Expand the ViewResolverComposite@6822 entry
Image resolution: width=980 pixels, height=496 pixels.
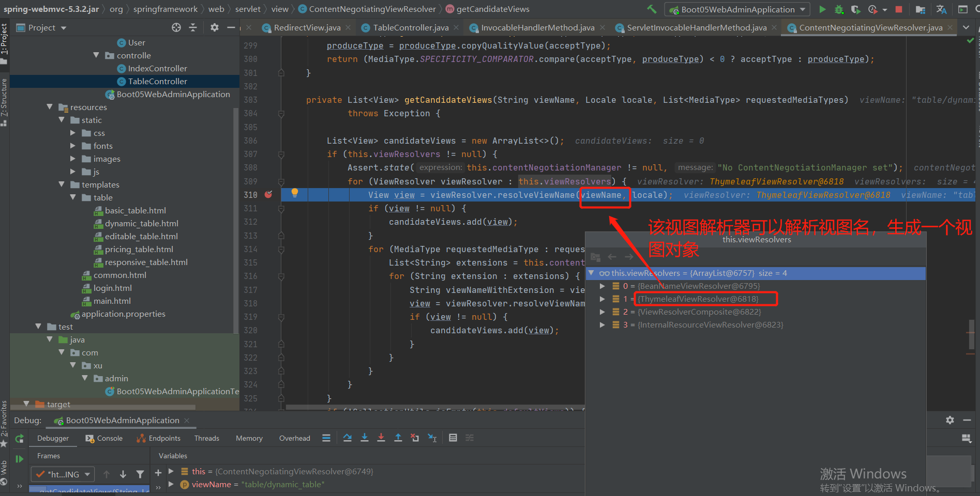[602, 312]
